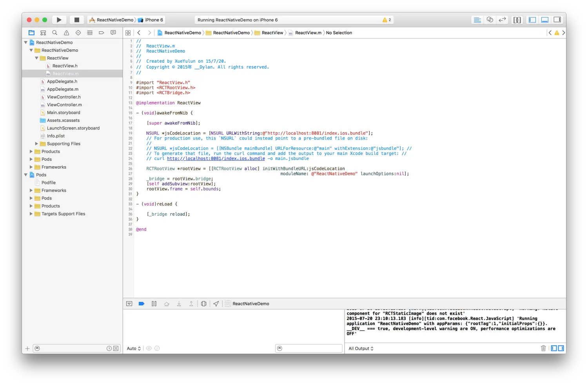Open the Issue navigator warning icon

67,33
